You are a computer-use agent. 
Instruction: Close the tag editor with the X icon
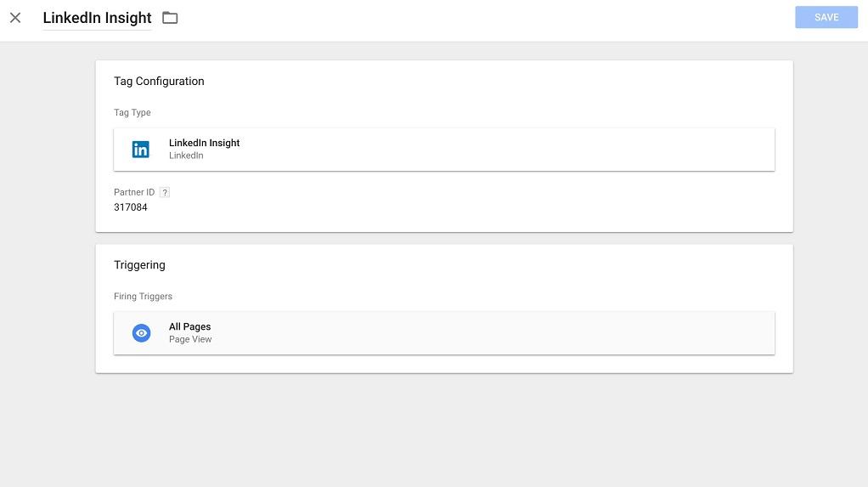click(x=15, y=18)
